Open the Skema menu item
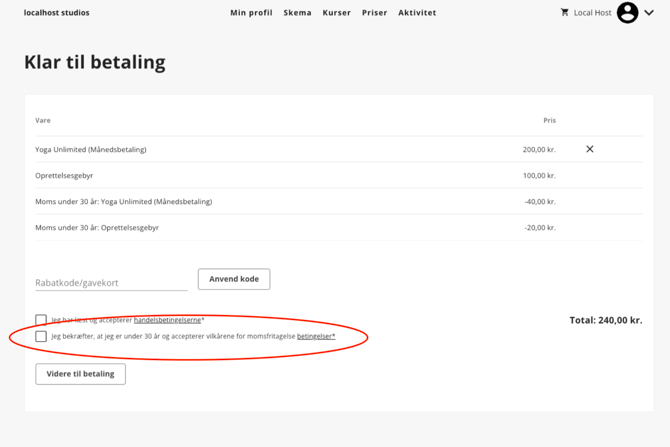Screen dimensions: 670x447 pyautogui.click(x=297, y=13)
